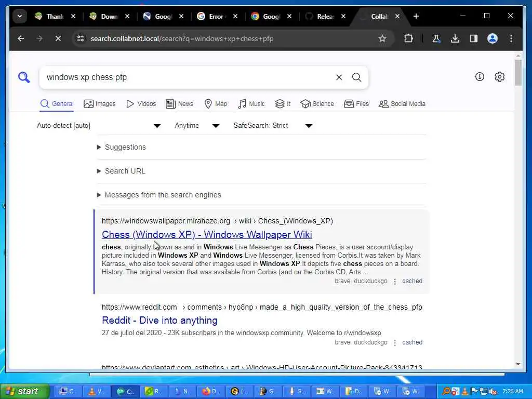Open Chess (Windows XP) Wallpaper Wiki link

(207, 234)
